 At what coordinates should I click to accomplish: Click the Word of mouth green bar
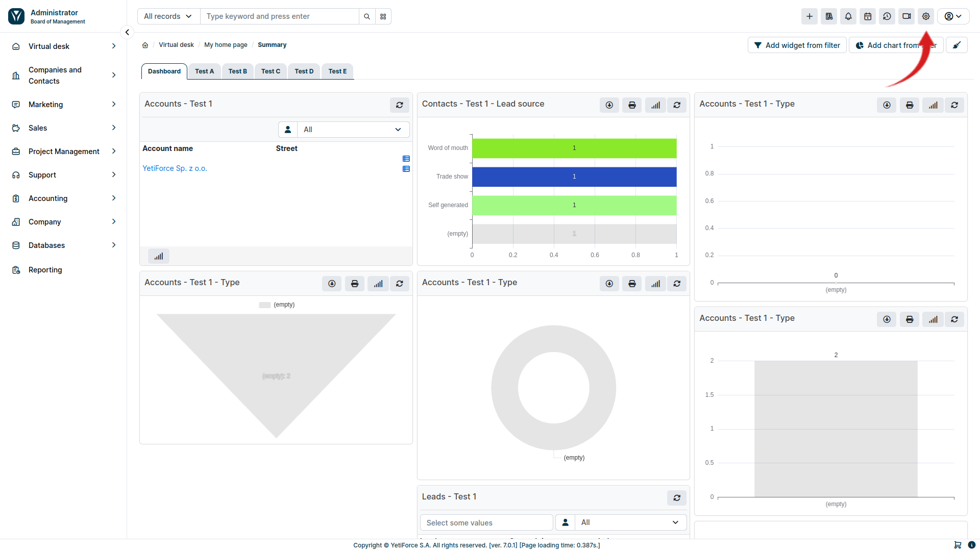click(x=574, y=148)
